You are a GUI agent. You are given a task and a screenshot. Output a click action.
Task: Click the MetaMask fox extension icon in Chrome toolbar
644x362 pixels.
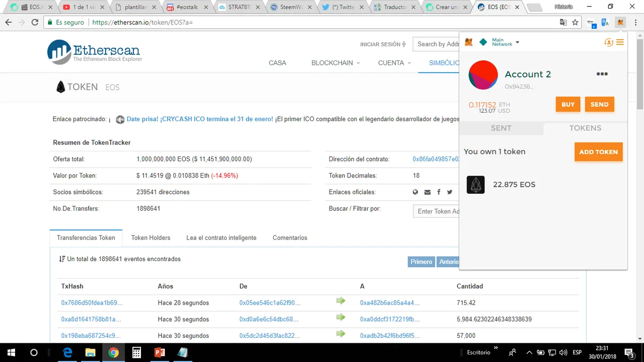[x=620, y=22]
